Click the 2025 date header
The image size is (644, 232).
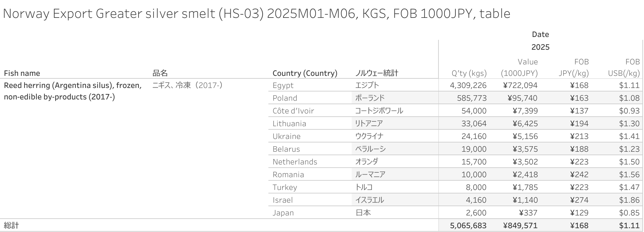coord(540,47)
